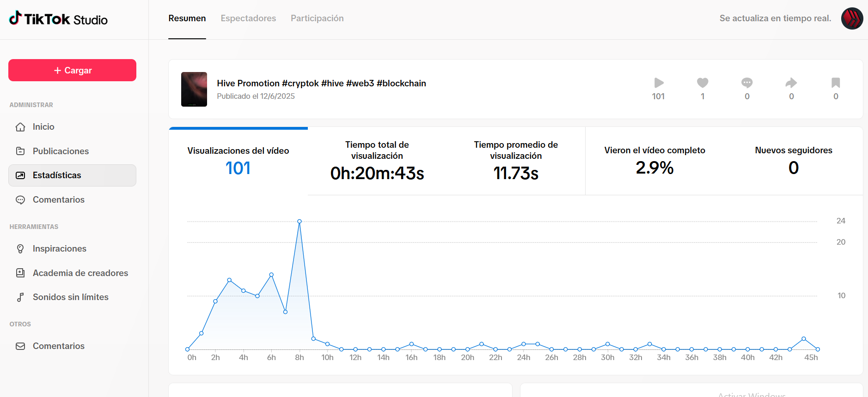Click the chart data point at 0h
The height and width of the screenshot is (397, 868).
pos(187,349)
